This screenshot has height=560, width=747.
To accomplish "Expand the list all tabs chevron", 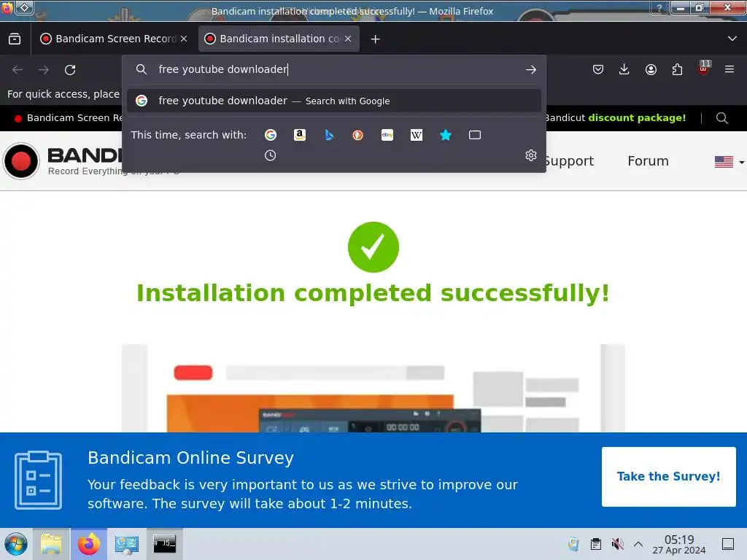I will point(732,39).
